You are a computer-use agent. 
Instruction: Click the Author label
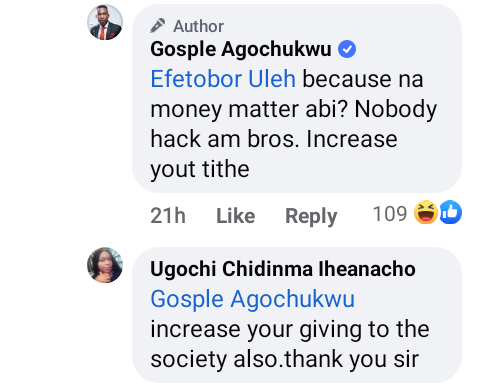point(198,26)
